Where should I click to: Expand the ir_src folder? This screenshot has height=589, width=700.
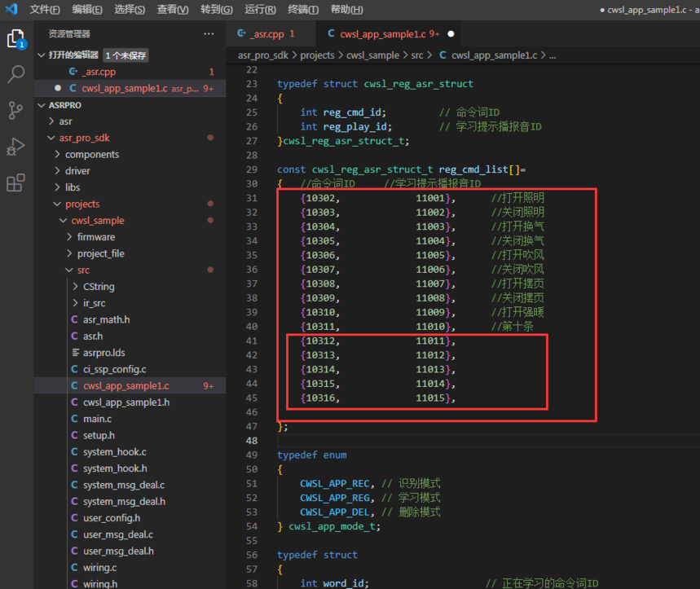click(x=75, y=303)
